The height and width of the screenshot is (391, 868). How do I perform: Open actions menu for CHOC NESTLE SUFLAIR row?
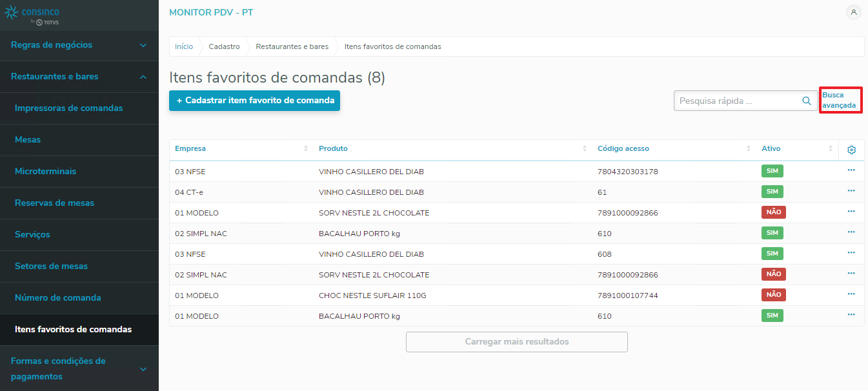point(851,294)
